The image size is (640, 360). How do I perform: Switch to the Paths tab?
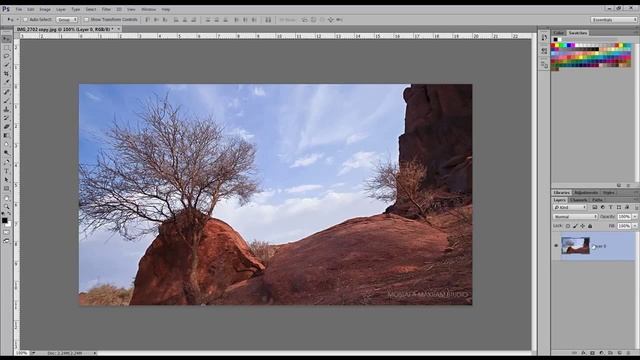597,200
